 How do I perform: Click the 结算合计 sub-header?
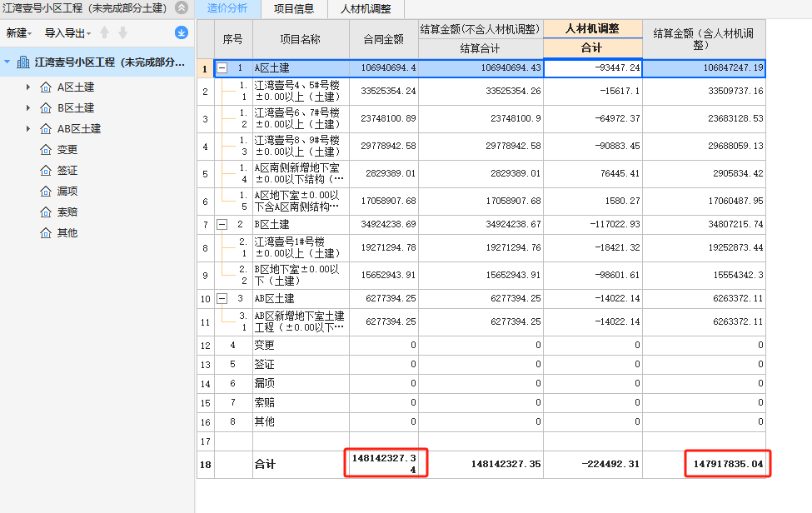point(480,48)
